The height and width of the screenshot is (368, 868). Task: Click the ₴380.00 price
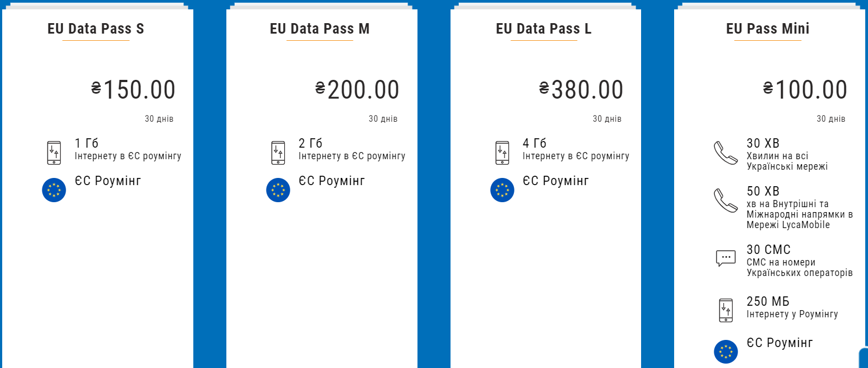tap(581, 90)
